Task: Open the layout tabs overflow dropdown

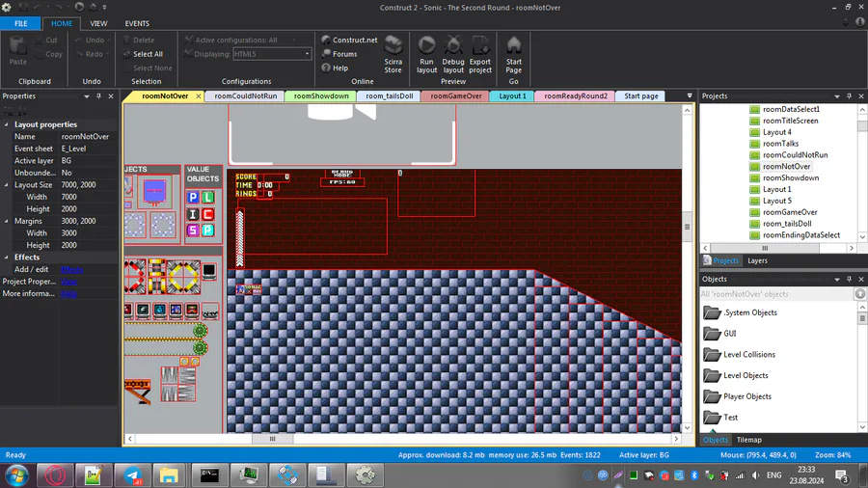Action: (x=690, y=95)
